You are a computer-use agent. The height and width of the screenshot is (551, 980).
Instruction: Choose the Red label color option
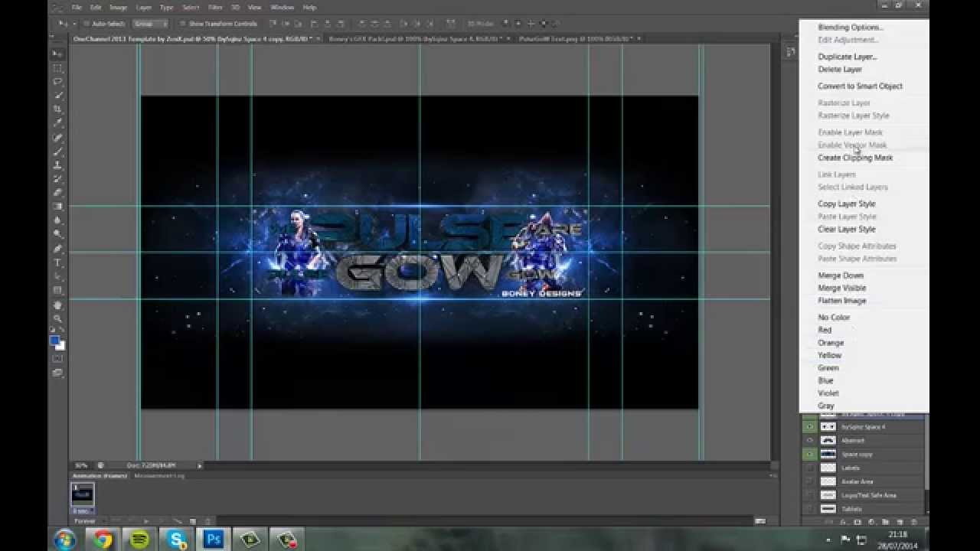tap(825, 330)
